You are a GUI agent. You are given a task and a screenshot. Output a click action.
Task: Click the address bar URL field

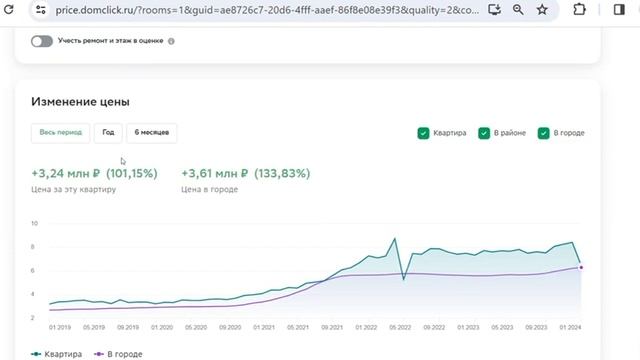point(267,10)
